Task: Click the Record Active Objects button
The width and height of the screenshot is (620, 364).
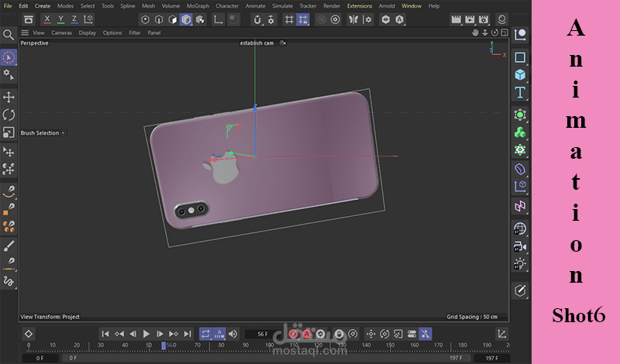Action: [293, 334]
